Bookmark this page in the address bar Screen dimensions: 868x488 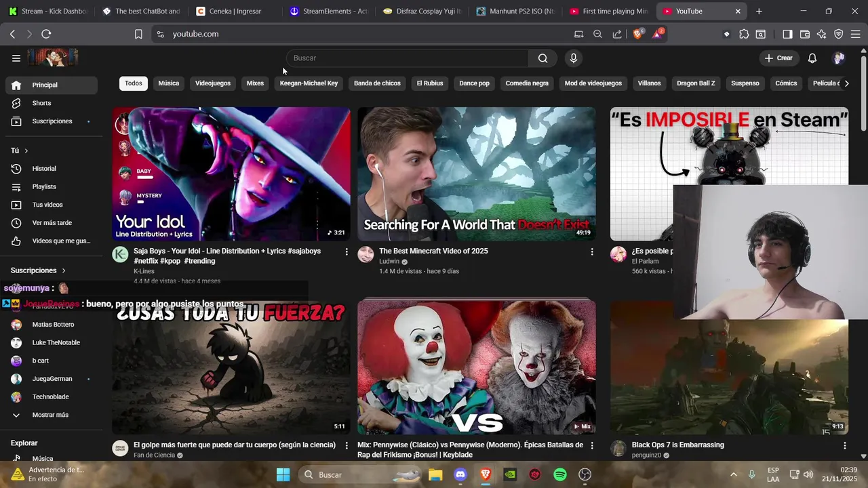138,34
